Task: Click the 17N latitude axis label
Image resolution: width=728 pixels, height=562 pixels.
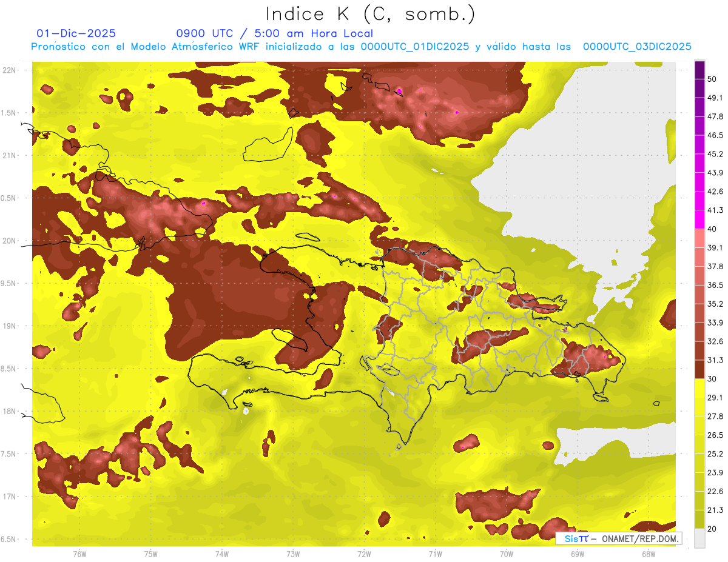Action: pos(10,497)
